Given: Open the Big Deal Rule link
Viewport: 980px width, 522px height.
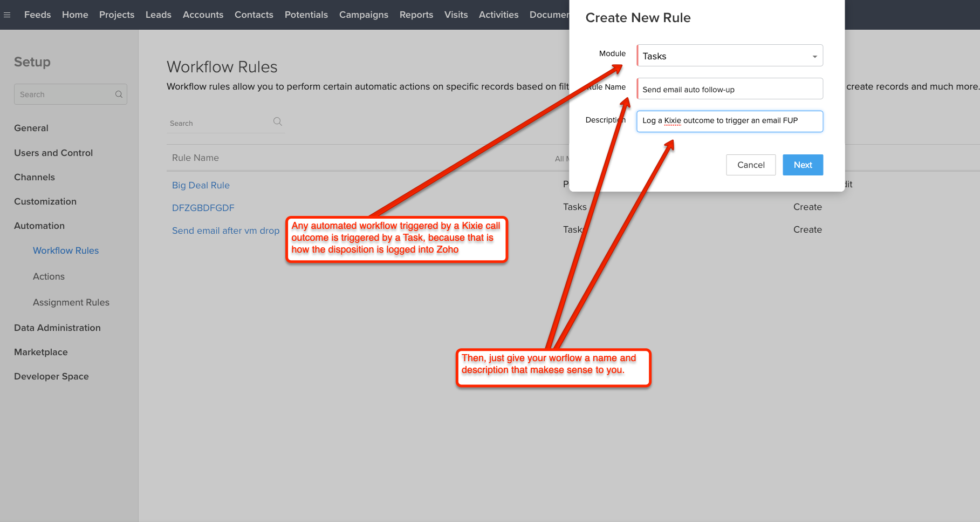Looking at the screenshot, I should (x=201, y=185).
